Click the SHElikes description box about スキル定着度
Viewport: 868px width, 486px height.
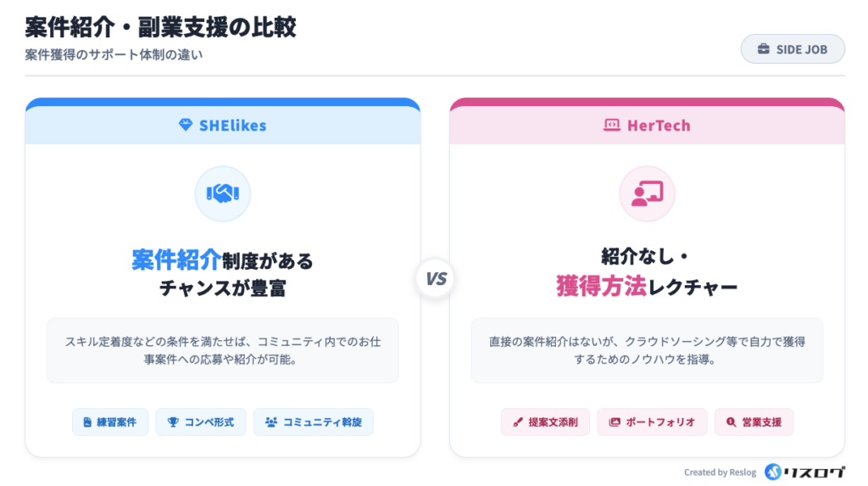pyautogui.click(x=223, y=350)
